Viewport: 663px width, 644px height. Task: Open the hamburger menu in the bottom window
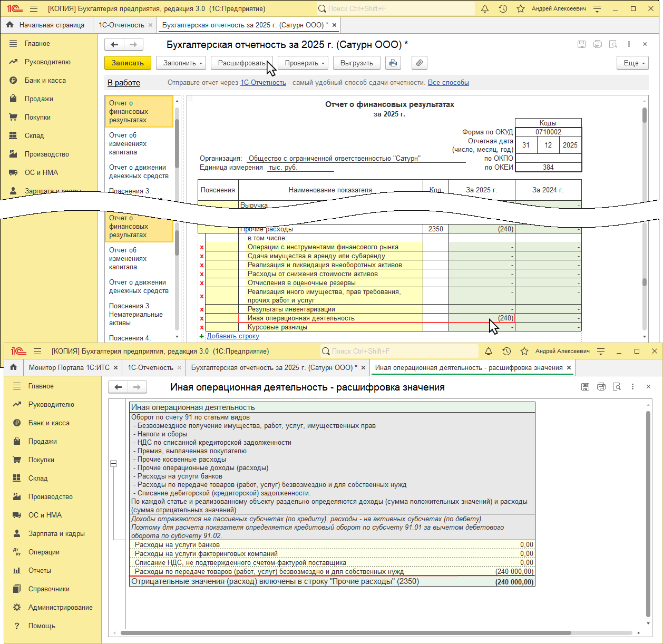tap(37, 351)
